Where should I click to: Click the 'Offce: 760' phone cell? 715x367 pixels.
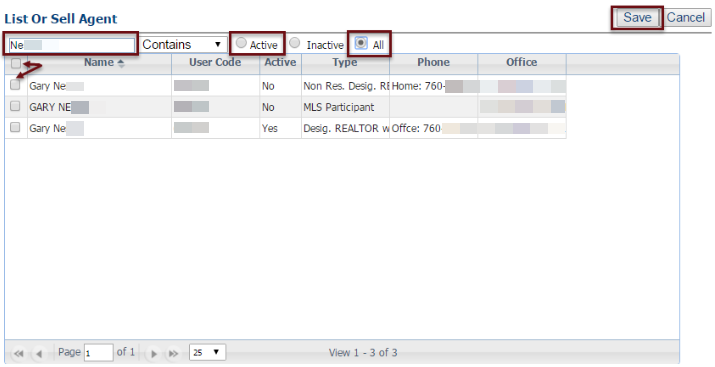tap(434, 129)
